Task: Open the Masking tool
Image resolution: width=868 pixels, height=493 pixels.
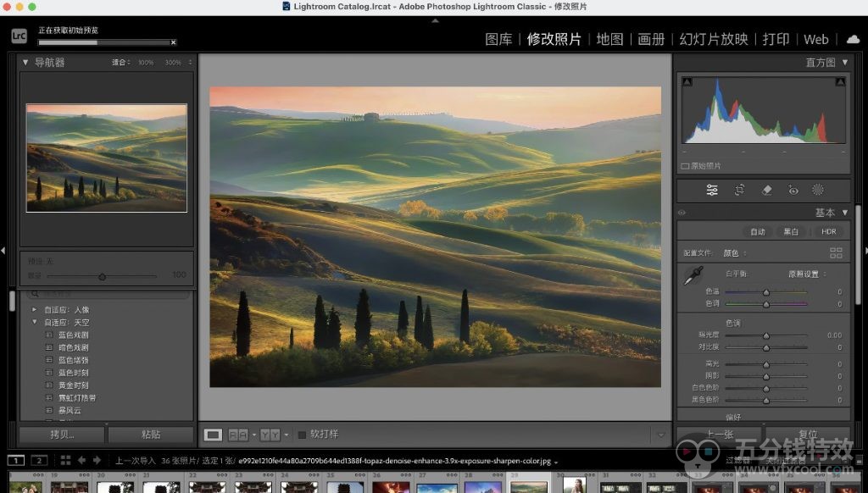Action: pyautogui.click(x=818, y=190)
